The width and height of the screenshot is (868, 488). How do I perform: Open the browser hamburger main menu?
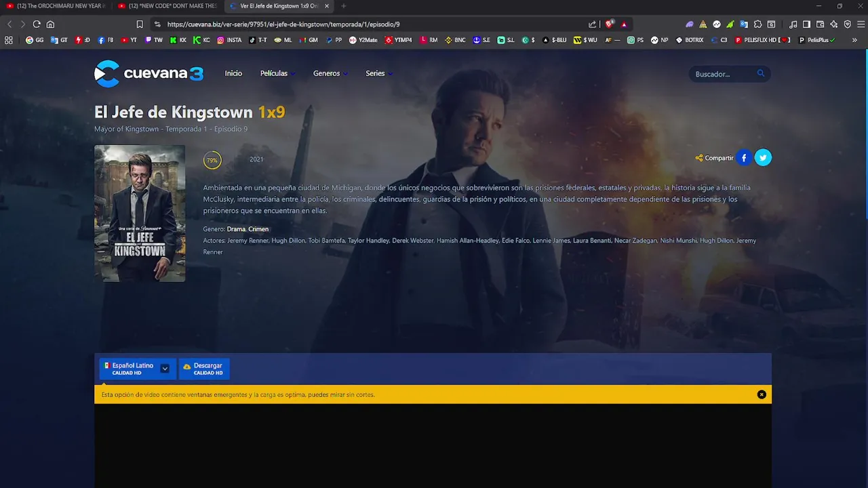click(x=860, y=24)
